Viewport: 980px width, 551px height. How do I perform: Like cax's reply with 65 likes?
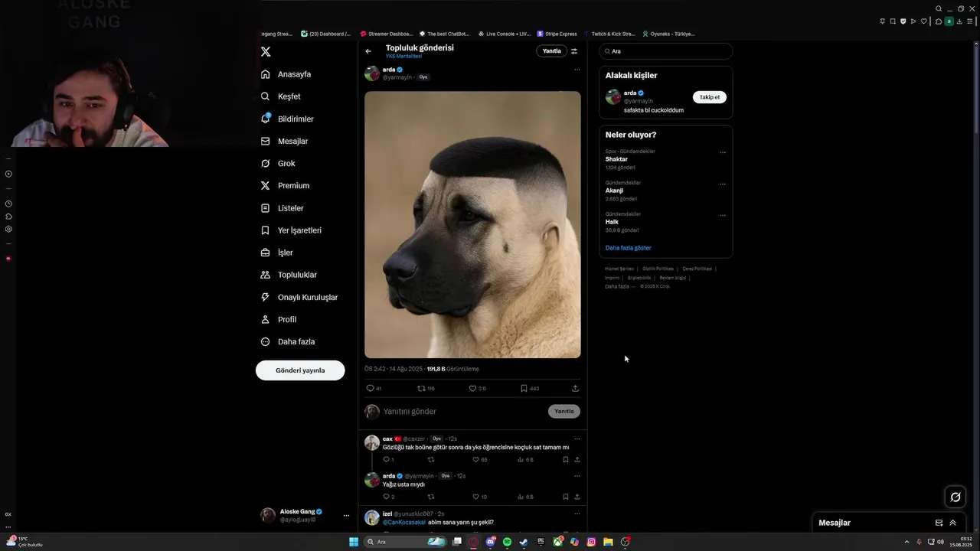click(x=479, y=460)
